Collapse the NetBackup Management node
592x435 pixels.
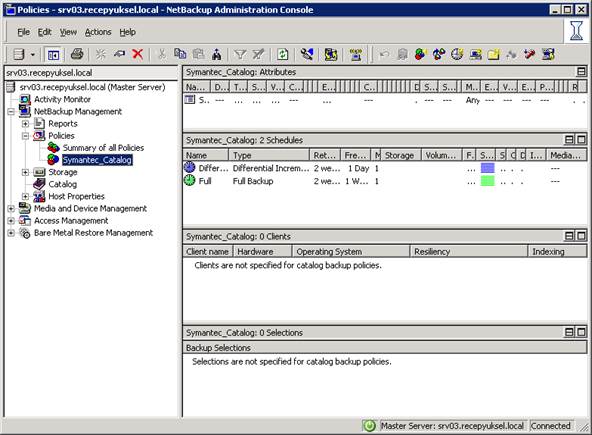[x=11, y=111]
